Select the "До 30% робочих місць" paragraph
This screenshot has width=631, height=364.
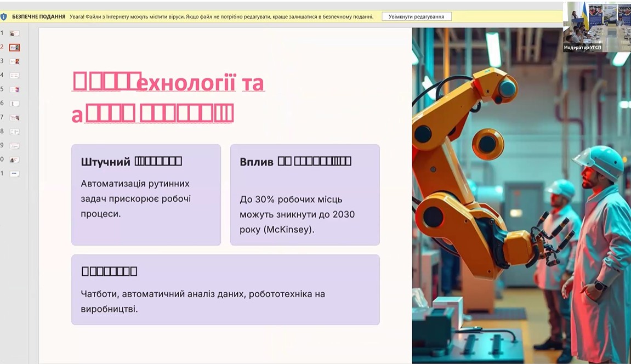(297, 214)
